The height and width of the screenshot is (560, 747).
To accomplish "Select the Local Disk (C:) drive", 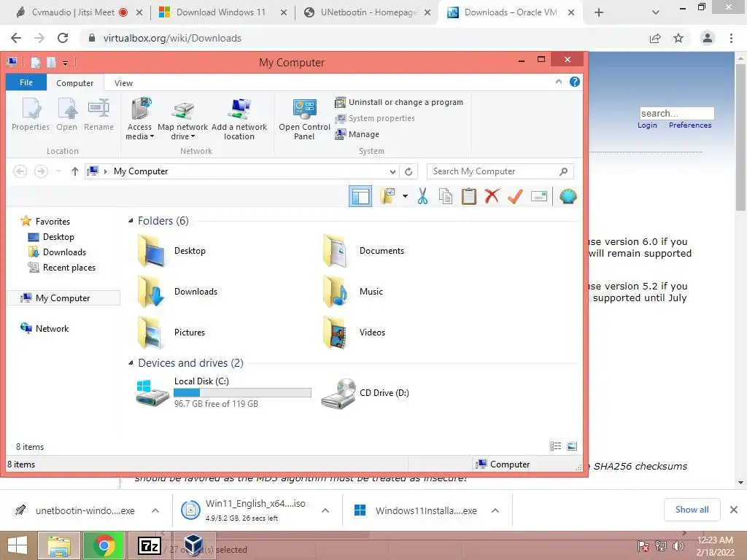I will (223, 392).
